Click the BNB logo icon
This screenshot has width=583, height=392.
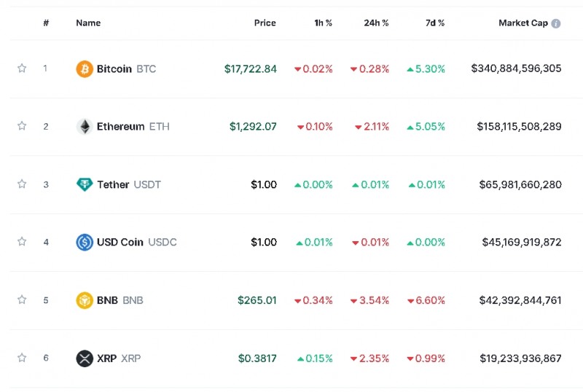pyautogui.click(x=85, y=300)
